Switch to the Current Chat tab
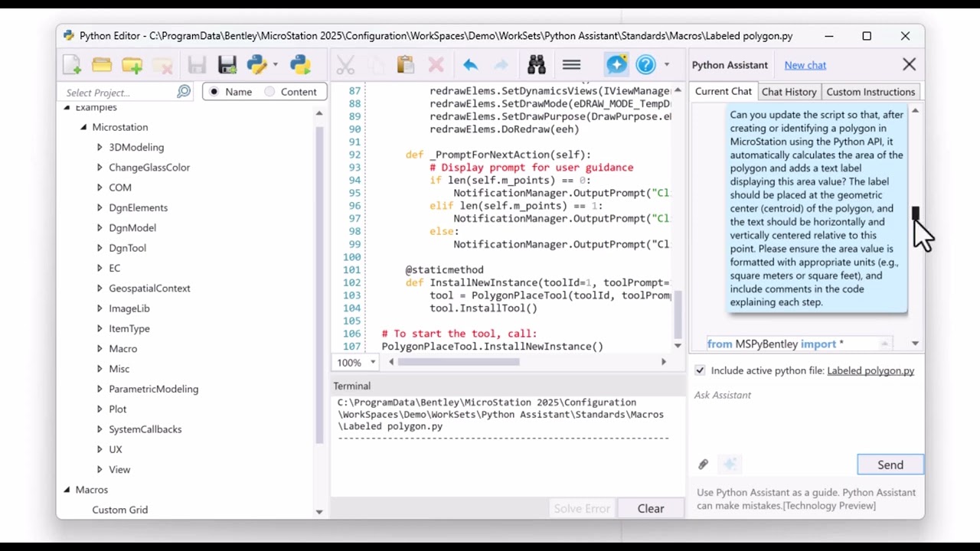 (x=723, y=91)
